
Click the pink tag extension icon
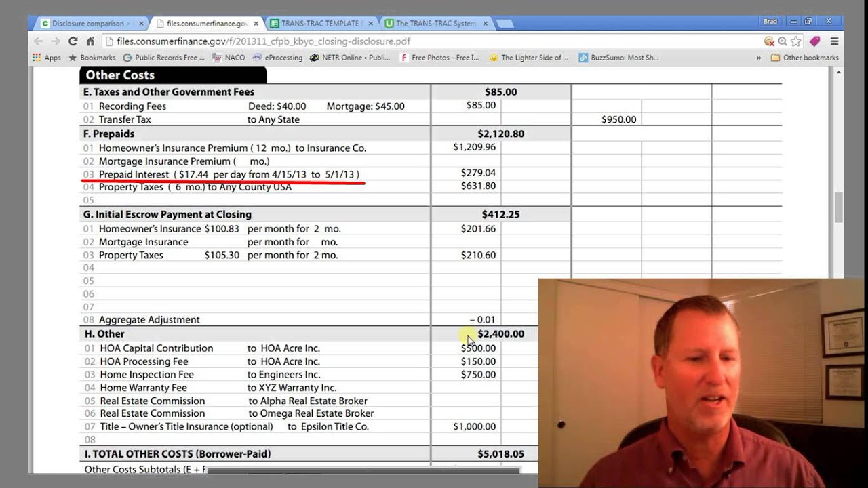coord(815,41)
